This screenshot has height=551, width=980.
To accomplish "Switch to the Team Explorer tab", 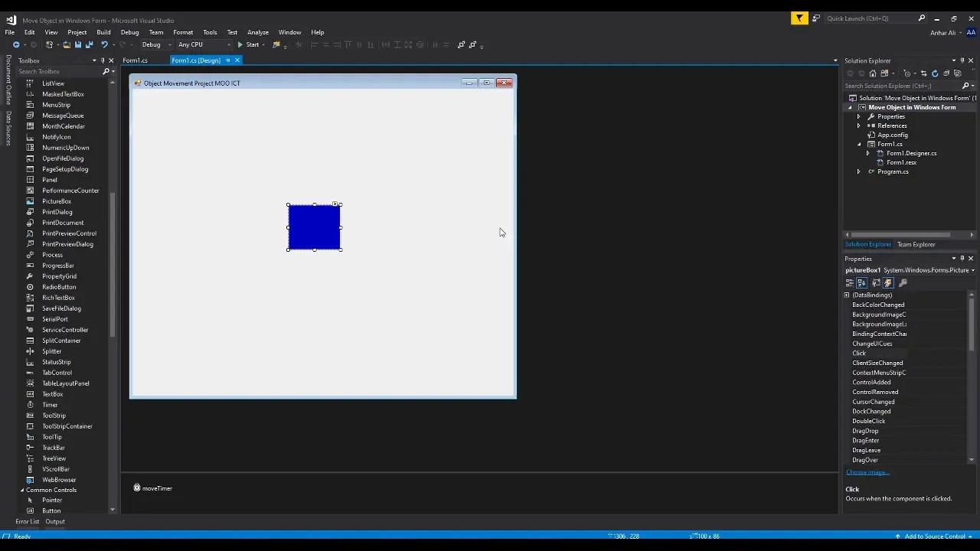I will [916, 244].
